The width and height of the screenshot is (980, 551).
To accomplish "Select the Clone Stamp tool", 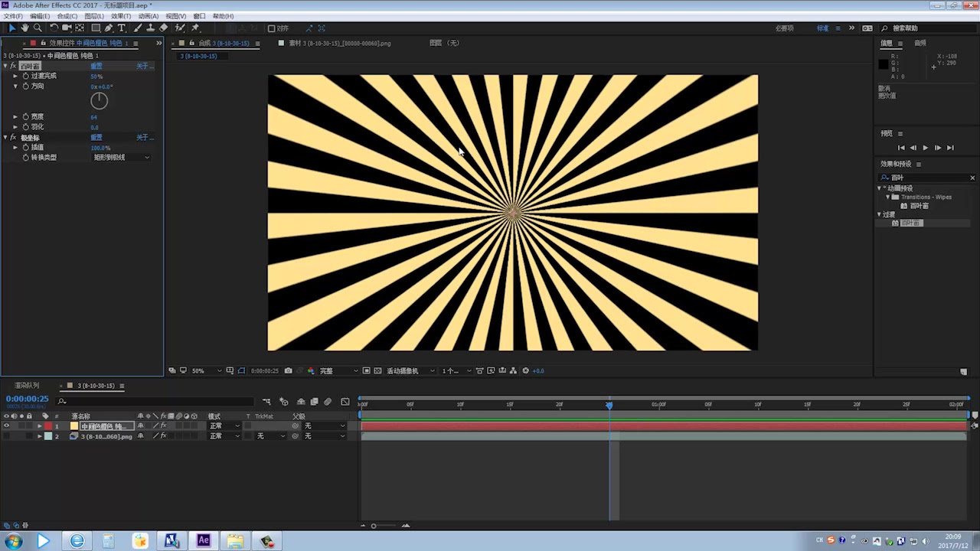I will 150,28.
